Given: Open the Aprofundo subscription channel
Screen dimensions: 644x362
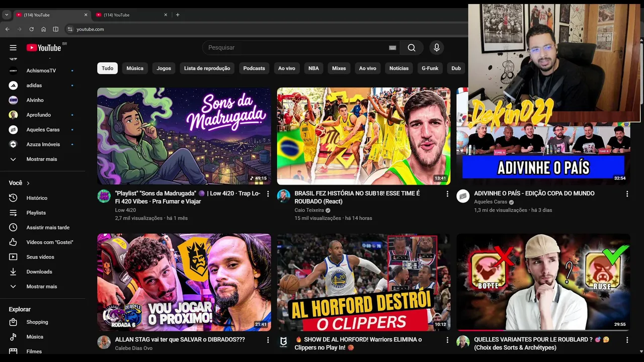Looking at the screenshot, I should point(39,115).
